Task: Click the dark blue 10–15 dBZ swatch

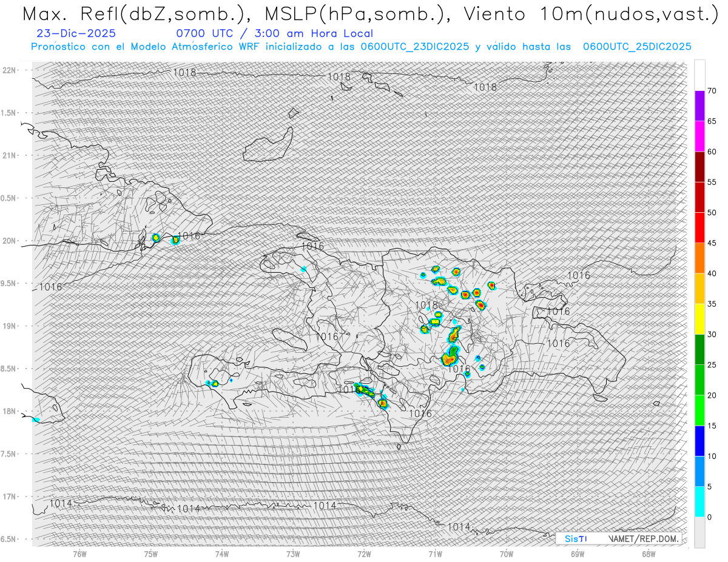Action: point(699,441)
